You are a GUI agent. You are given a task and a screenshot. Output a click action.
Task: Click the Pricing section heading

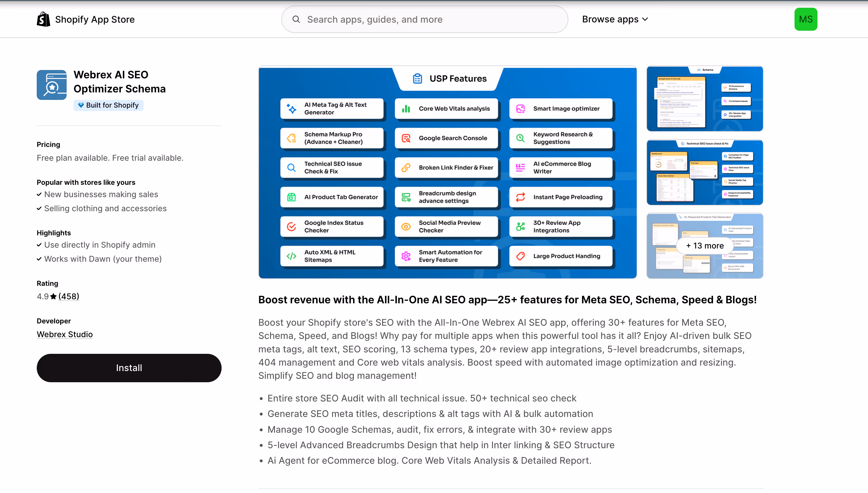coord(49,145)
